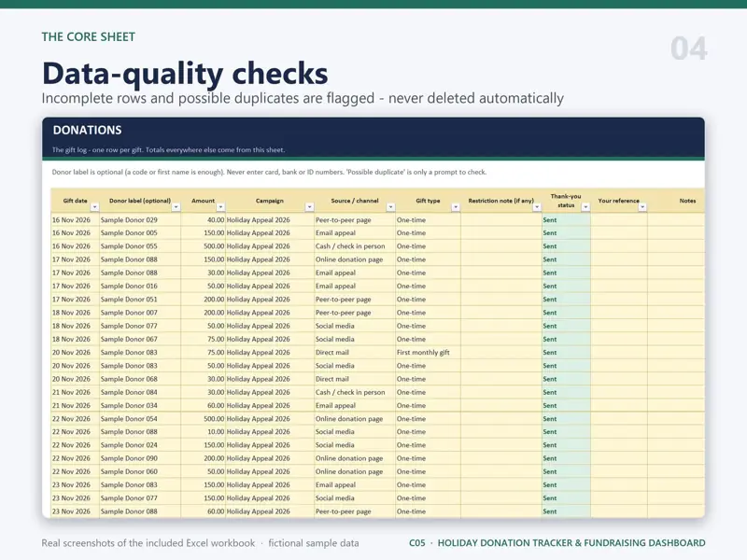This screenshot has width=747, height=560.
Task: Click the First monthly gift cell
Action: (x=428, y=353)
